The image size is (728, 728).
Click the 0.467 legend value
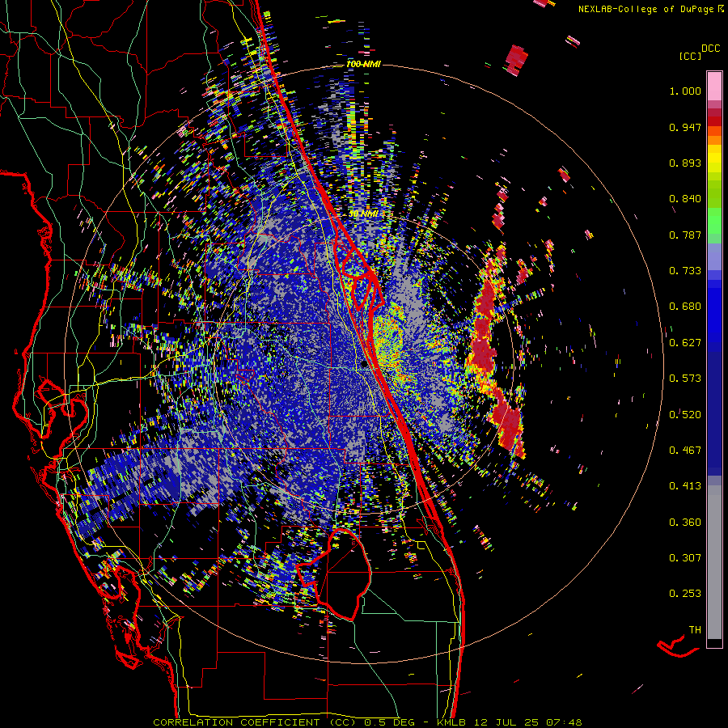pos(685,450)
